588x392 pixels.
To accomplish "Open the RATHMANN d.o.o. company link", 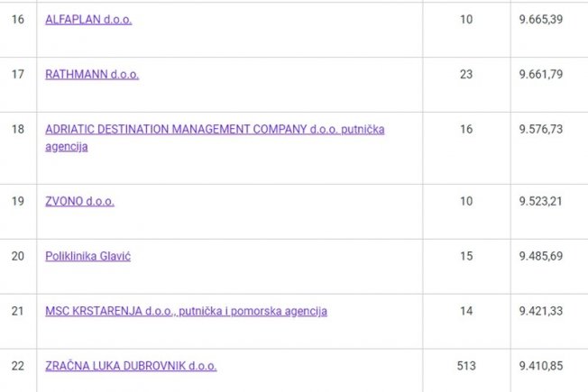I will coord(92,75).
